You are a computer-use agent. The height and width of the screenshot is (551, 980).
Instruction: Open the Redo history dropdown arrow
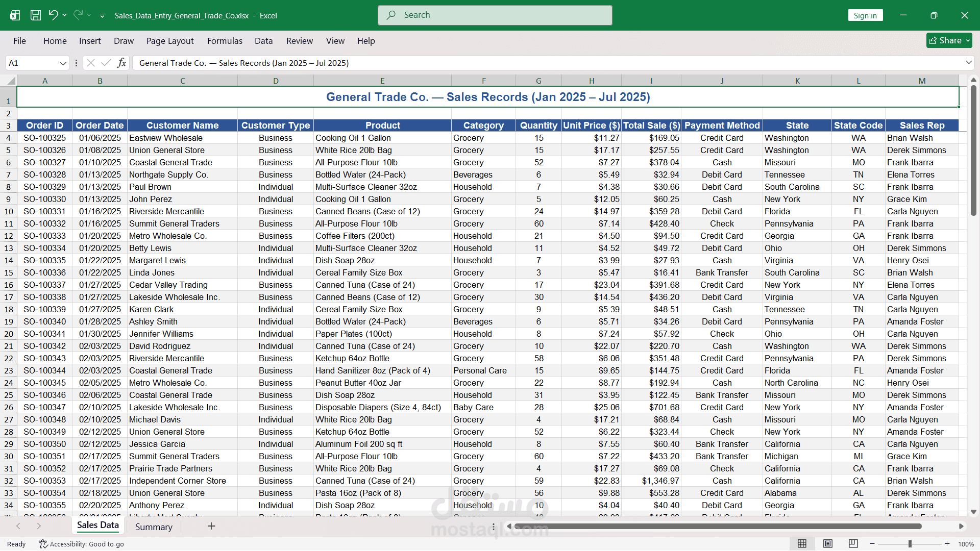(x=89, y=15)
